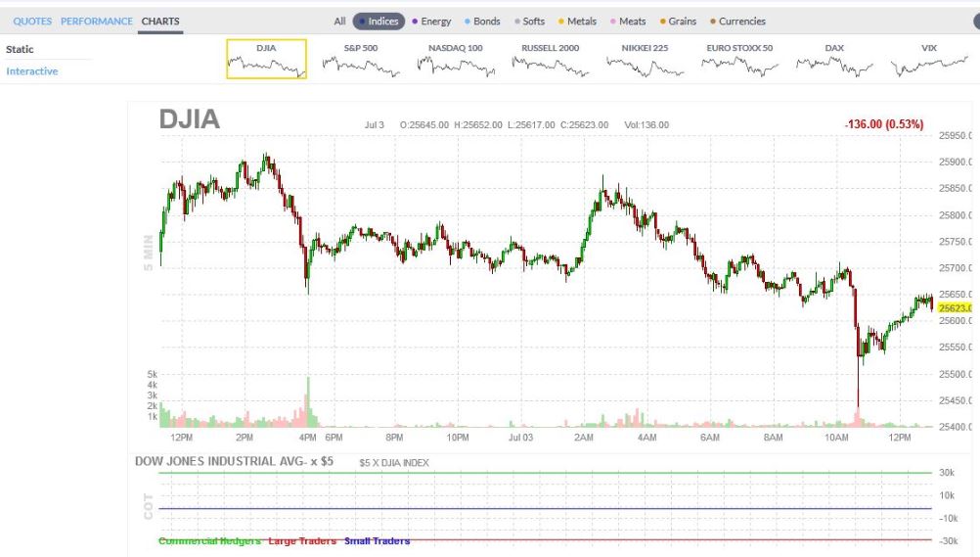
Task: Select the DJIA mini chart thumbnail
Action: [266, 60]
